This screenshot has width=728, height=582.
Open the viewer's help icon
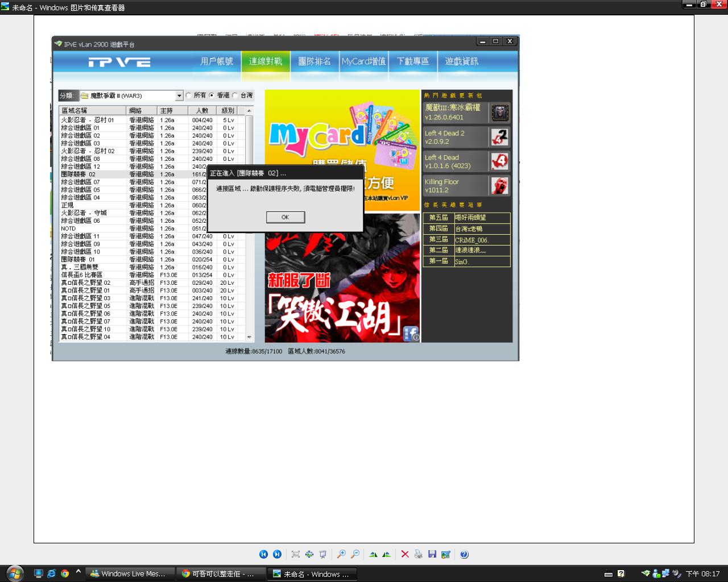pyautogui.click(x=464, y=554)
